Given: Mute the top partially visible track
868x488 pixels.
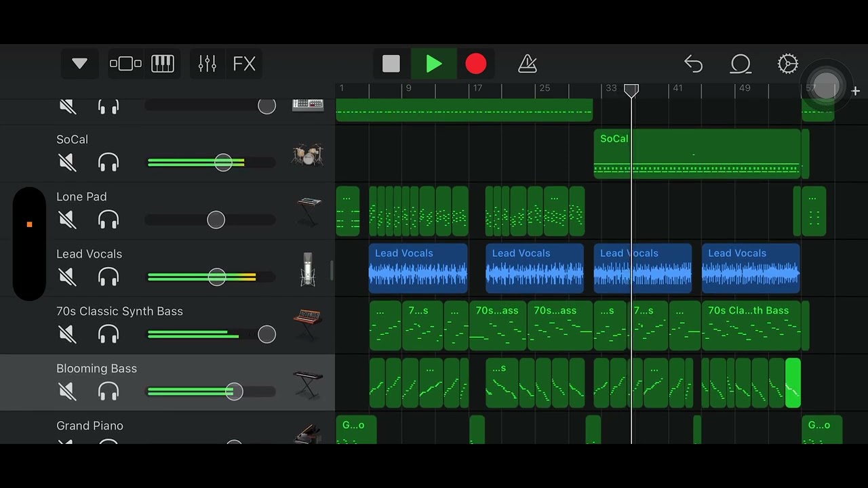Looking at the screenshot, I should point(66,106).
